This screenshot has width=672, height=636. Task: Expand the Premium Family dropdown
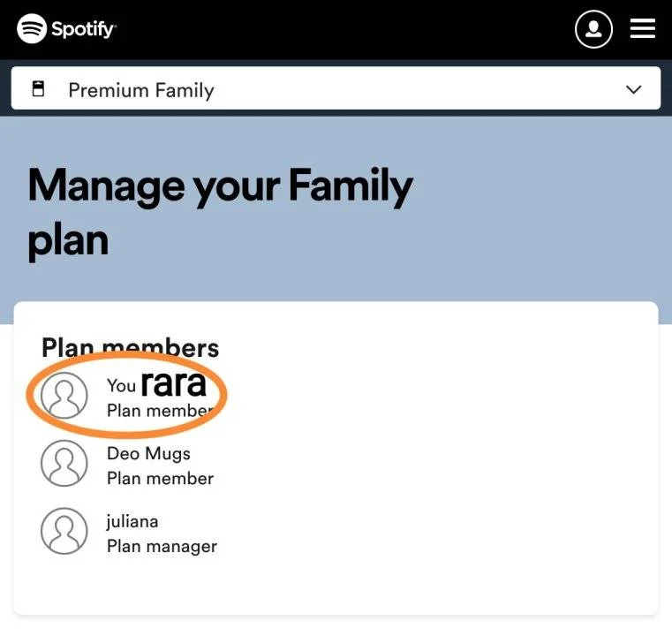336,88
